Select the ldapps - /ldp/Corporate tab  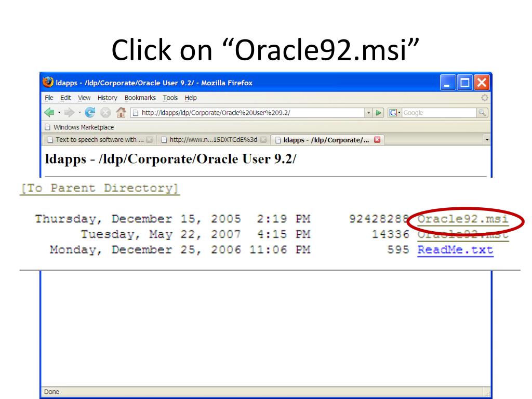(x=327, y=140)
